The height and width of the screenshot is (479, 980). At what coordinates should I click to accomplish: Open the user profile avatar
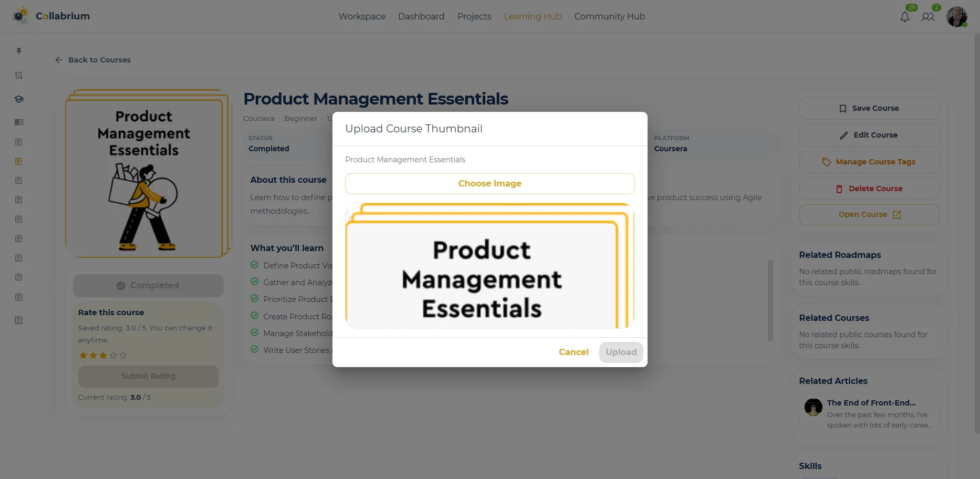click(957, 17)
